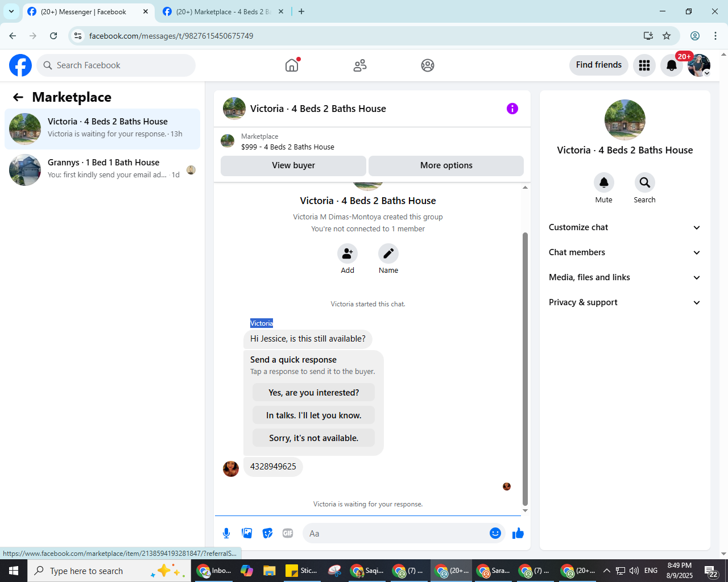Click the browser address bar URL
728x582 pixels.
(x=171, y=36)
